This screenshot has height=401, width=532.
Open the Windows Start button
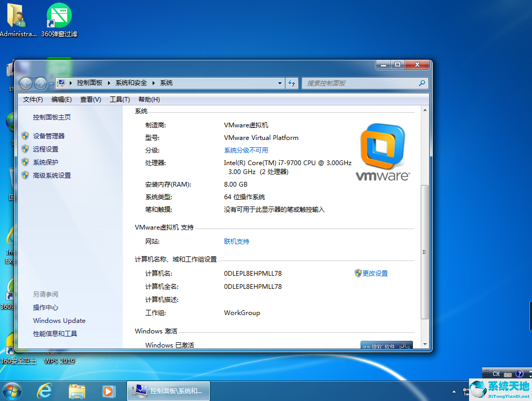12,391
